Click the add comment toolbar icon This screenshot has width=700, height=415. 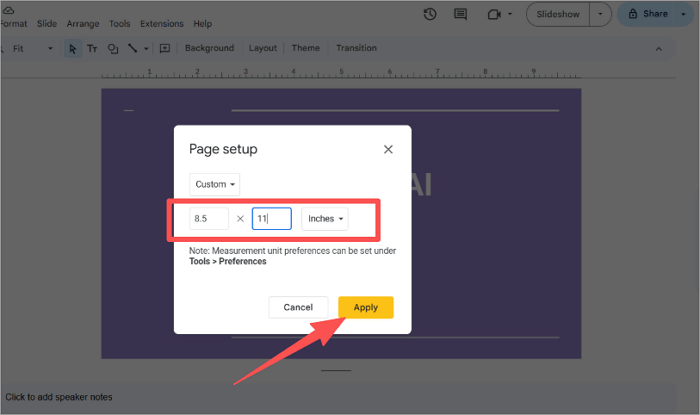(x=164, y=48)
